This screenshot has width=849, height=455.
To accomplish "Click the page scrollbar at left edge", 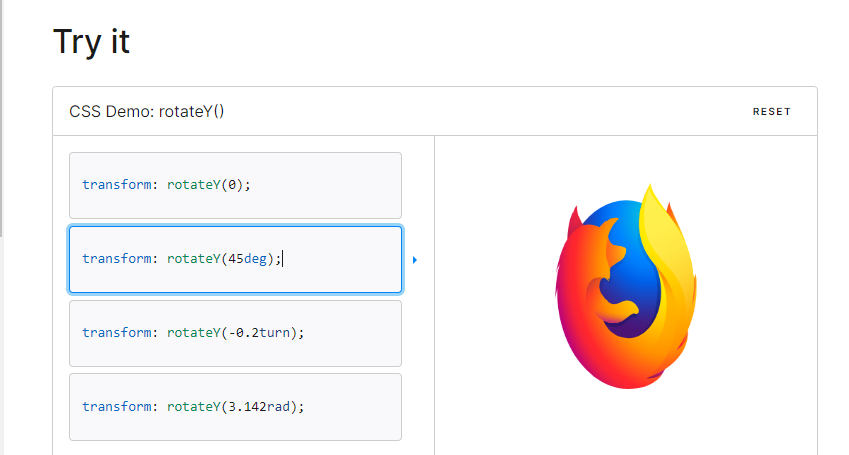I will [2, 118].
